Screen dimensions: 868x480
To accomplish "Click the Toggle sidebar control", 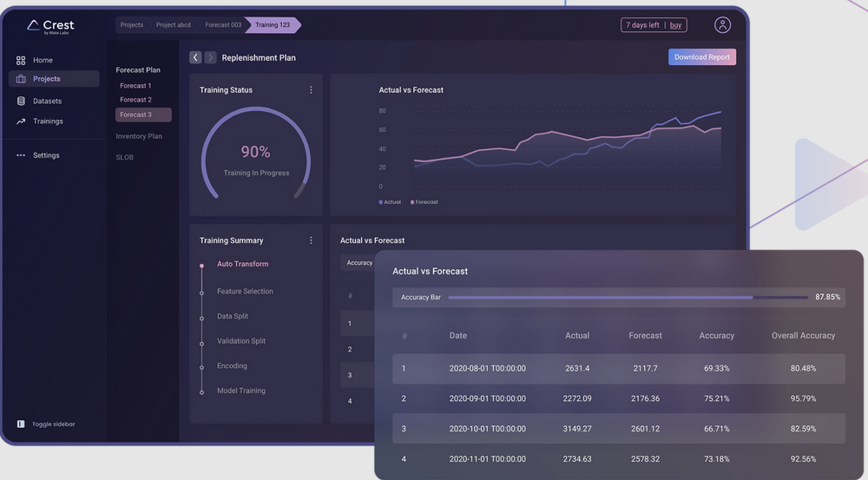I will click(46, 424).
